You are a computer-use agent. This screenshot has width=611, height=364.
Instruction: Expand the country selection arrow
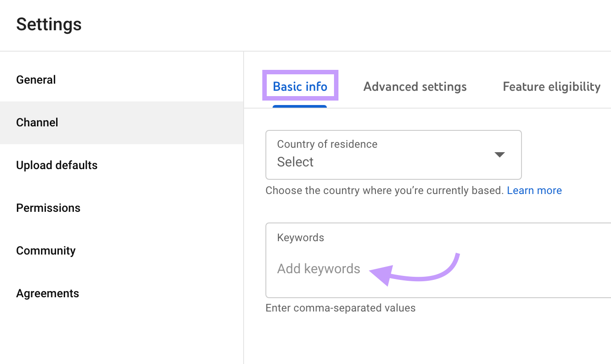[500, 155]
